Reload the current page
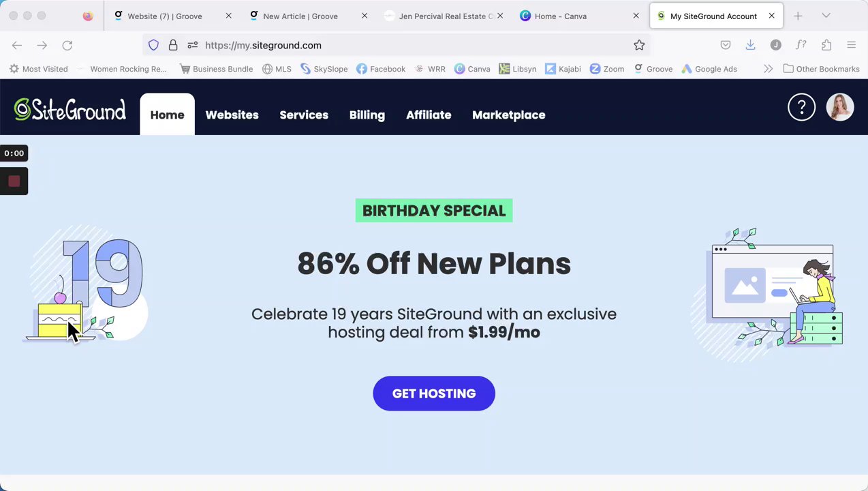This screenshot has width=868, height=491. tap(67, 45)
